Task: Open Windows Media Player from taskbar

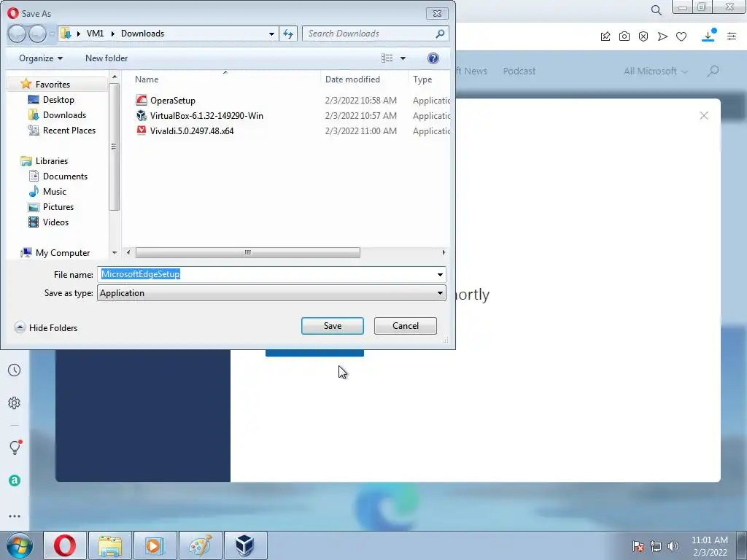Action: (x=155, y=545)
